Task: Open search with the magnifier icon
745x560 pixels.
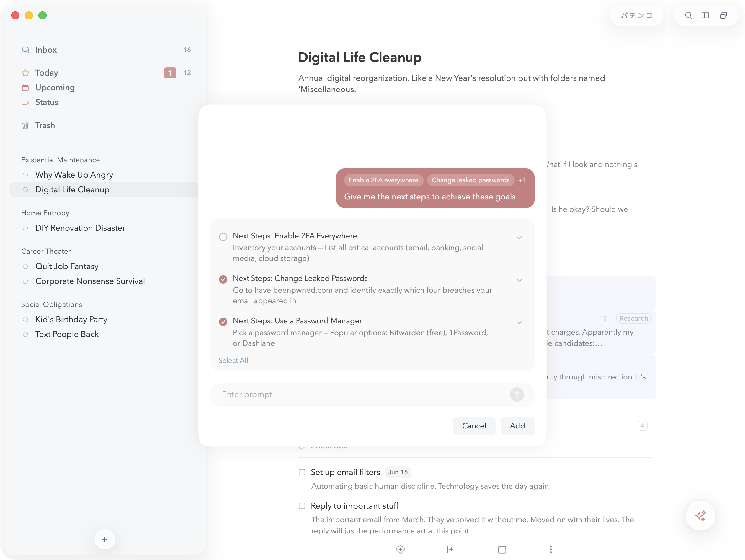Action: tap(688, 16)
